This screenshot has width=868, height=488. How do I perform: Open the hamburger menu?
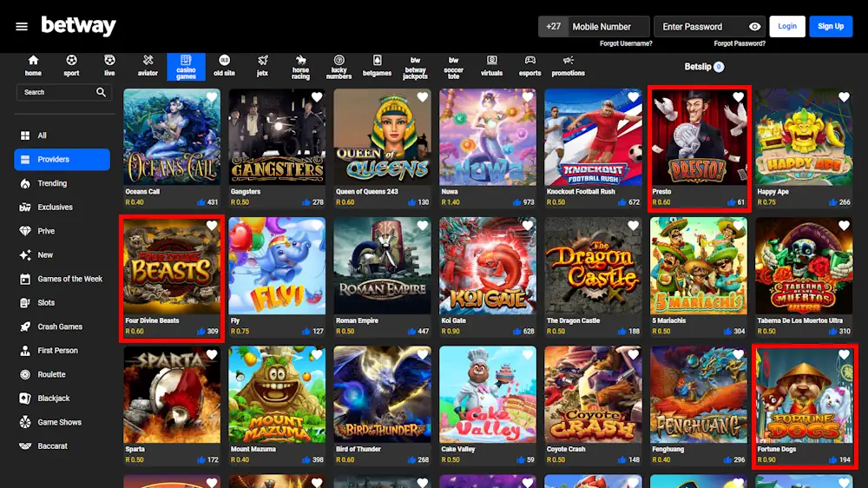click(x=22, y=27)
